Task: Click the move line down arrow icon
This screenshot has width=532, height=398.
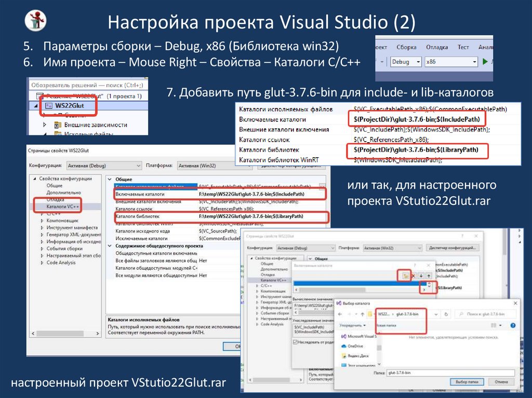Action: coord(421,276)
